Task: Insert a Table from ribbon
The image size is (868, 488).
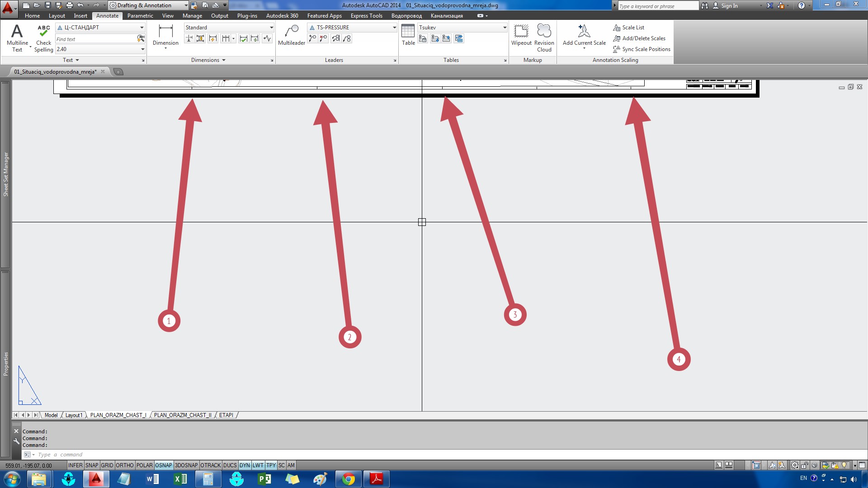Action: click(x=408, y=35)
